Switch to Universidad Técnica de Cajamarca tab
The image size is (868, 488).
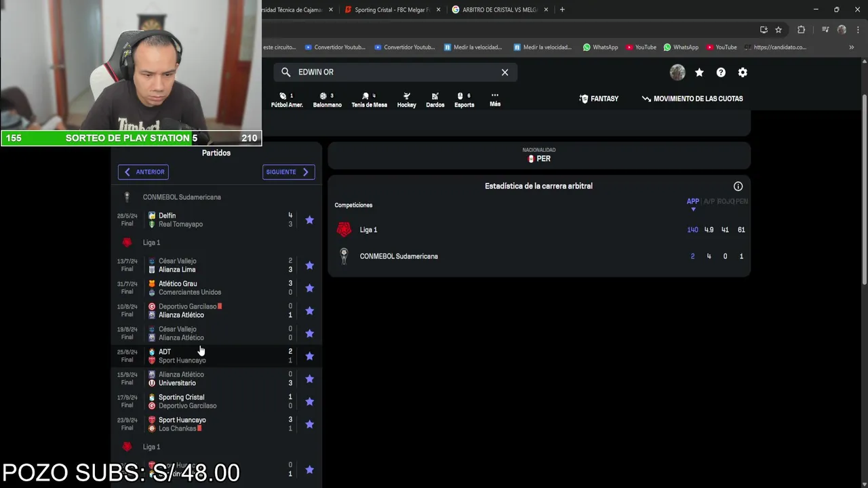tap(292, 9)
